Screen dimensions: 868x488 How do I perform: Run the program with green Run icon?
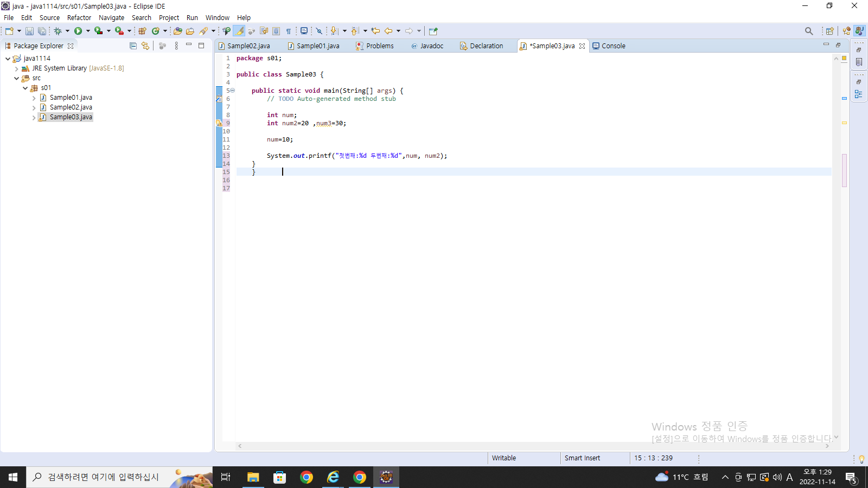78,31
